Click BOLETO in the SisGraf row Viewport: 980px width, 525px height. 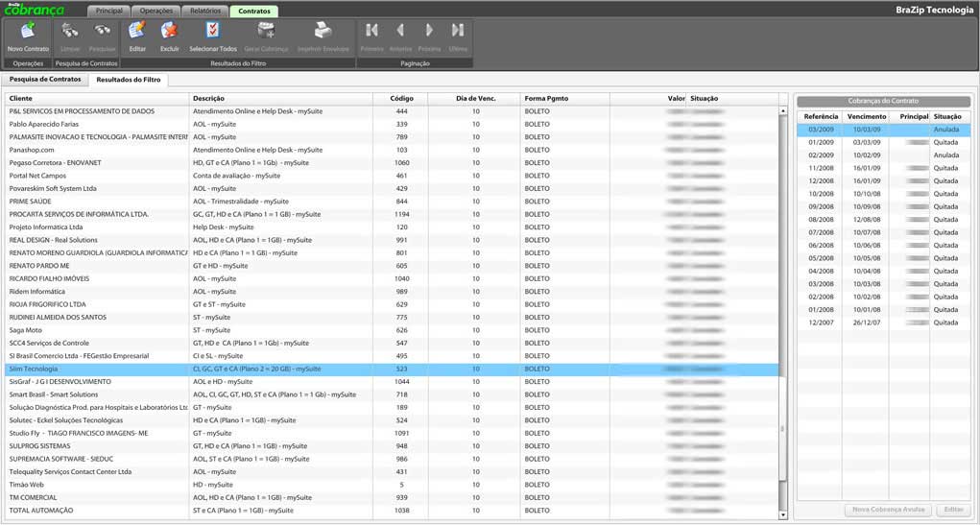point(537,382)
